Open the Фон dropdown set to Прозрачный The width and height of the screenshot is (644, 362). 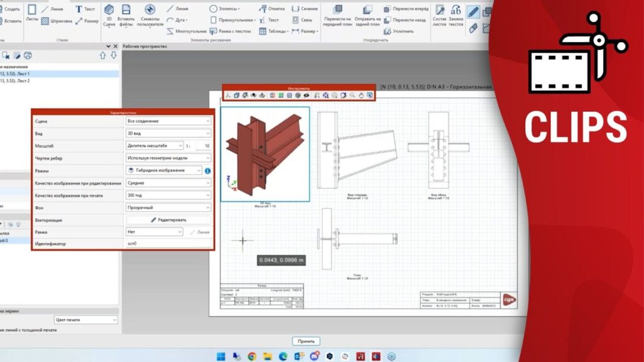168,207
